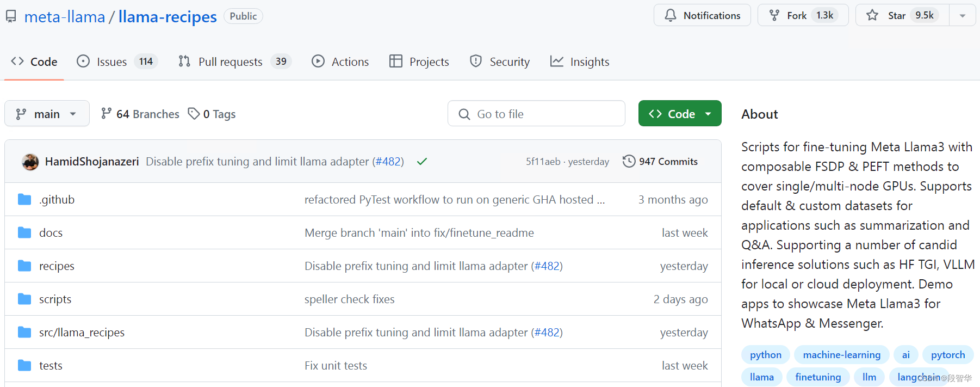
Task: Open the .github folder
Action: pyautogui.click(x=57, y=200)
